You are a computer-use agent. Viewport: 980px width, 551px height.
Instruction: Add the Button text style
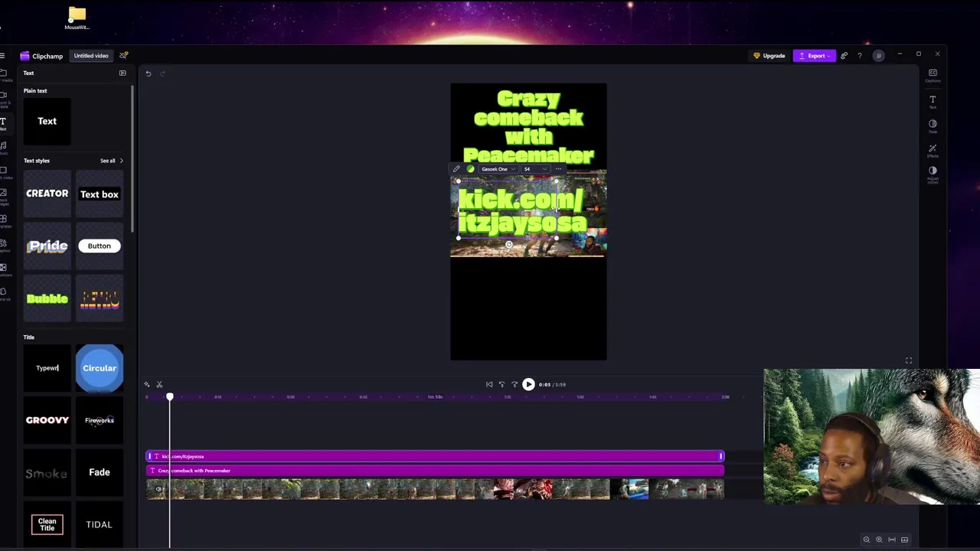[x=100, y=246]
